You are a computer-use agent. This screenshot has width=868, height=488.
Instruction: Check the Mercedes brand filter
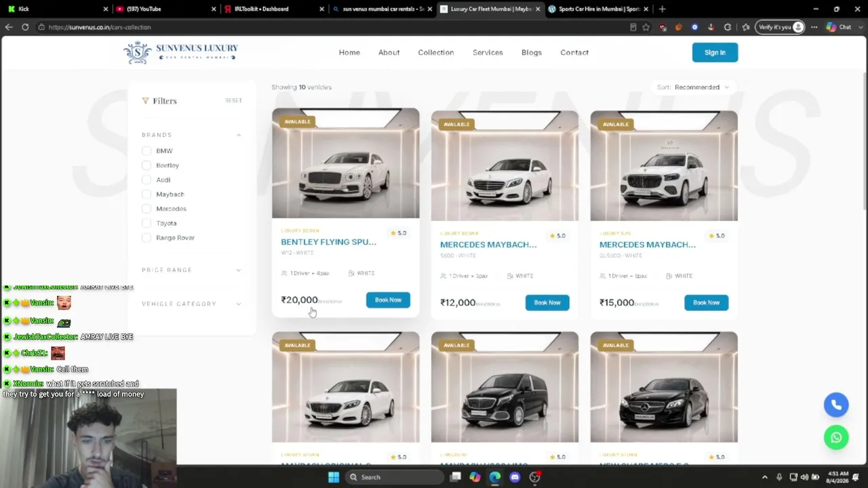point(146,209)
